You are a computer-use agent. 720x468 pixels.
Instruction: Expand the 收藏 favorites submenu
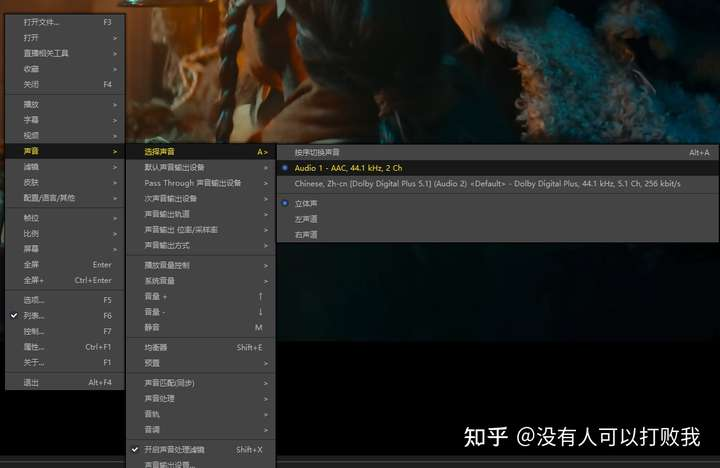tap(65, 69)
